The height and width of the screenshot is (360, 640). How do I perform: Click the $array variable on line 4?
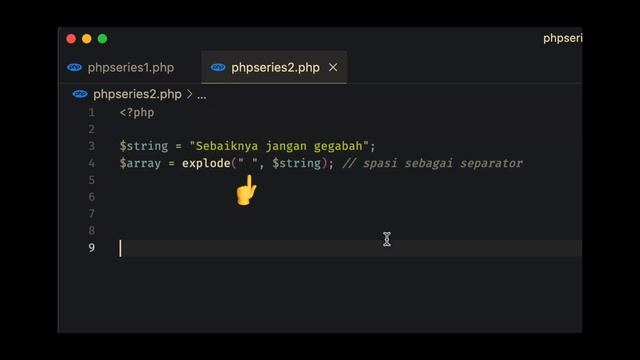140,163
